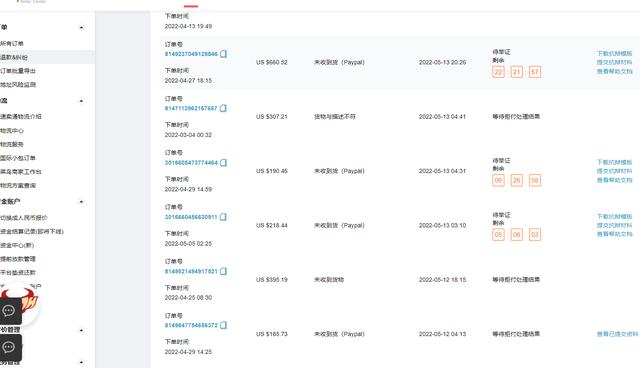Open 资金结算记录(即将下线) in the sidebar

[32, 231]
